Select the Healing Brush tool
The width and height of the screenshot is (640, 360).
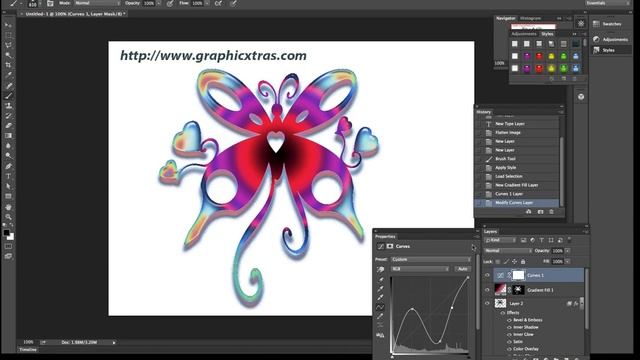pyautogui.click(x=8, y=86)
